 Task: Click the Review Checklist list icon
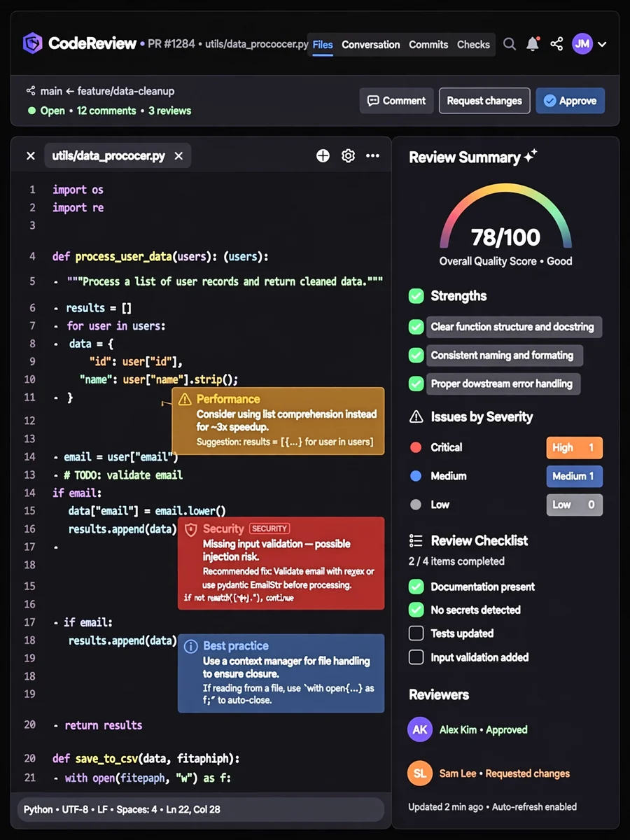coord(416,541)
